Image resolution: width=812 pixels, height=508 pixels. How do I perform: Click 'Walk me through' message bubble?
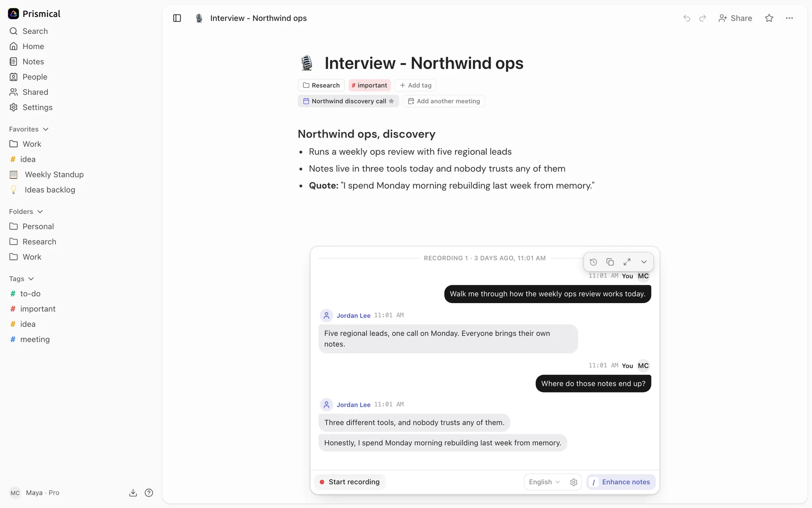click(x=548, y=294)
